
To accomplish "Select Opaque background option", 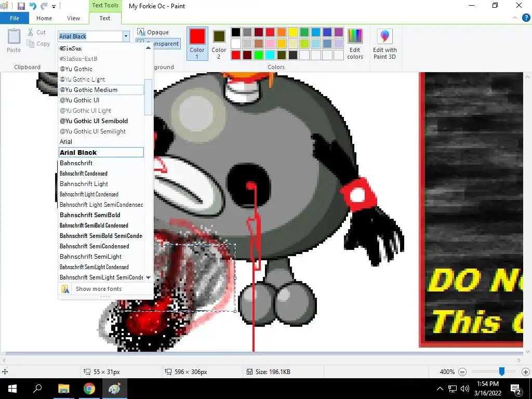I will click(x=153, y=32).
